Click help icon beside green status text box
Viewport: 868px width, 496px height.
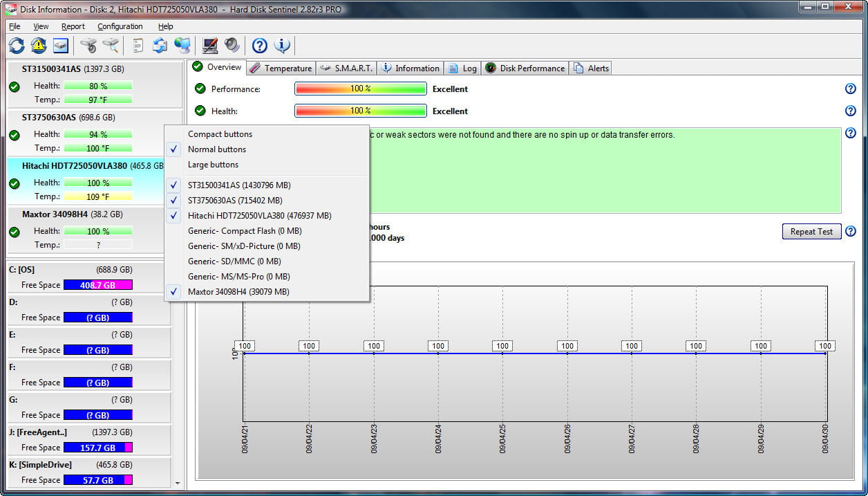(x=851, y=134)
